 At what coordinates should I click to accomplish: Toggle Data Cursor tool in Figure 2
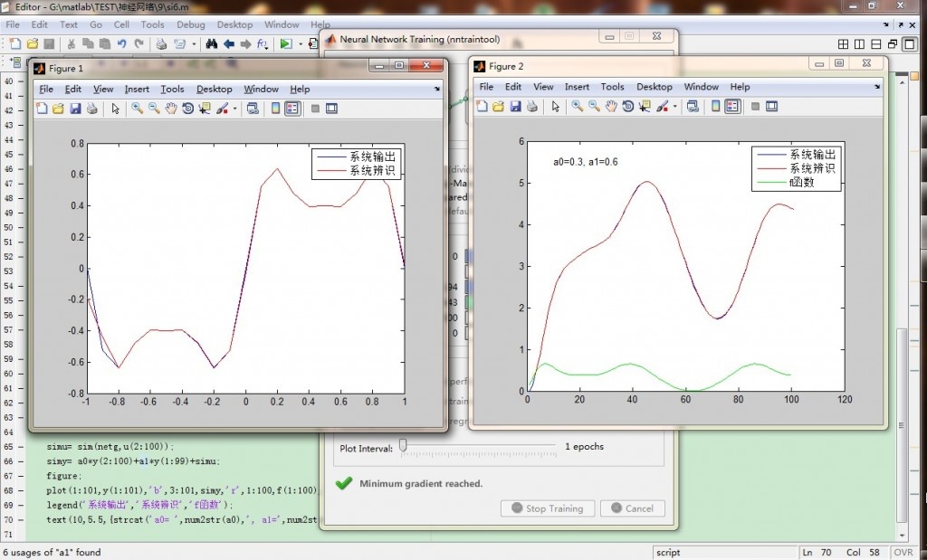click(645, 107)
